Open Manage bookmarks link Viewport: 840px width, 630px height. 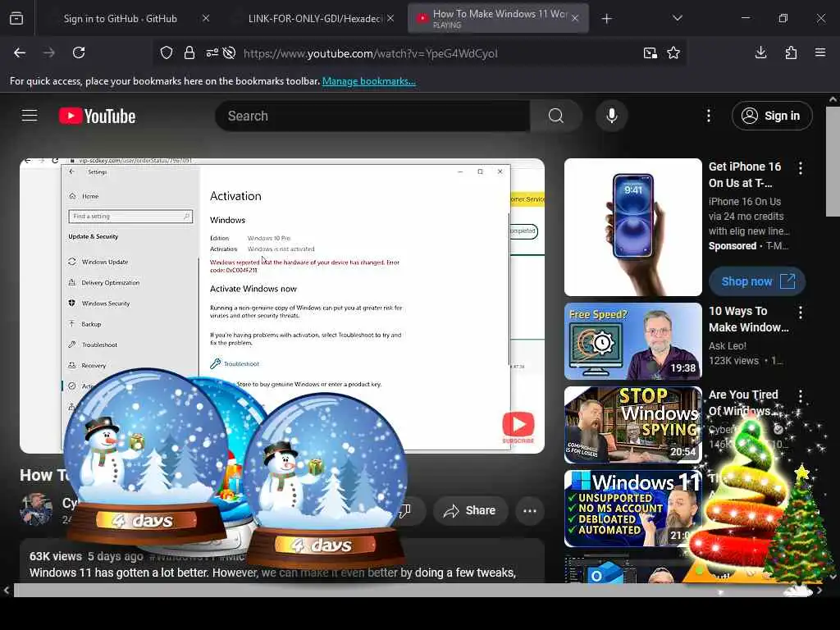(368, 81)
